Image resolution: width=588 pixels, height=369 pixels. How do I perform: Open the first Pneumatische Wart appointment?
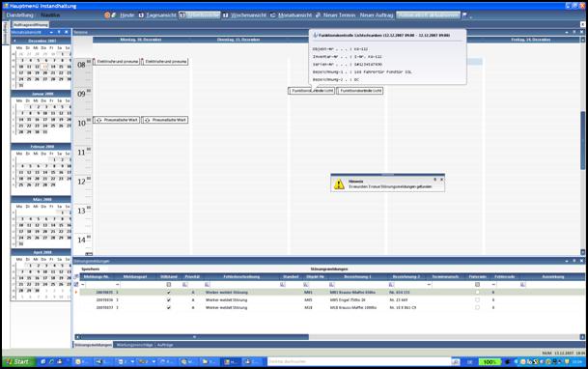click(116, 120)
